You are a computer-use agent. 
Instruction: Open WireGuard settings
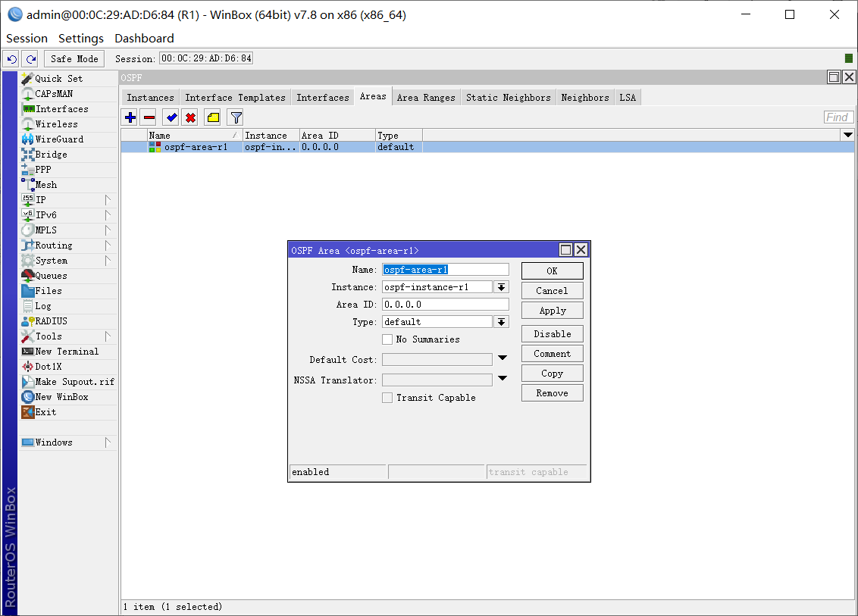click(68, 139)
